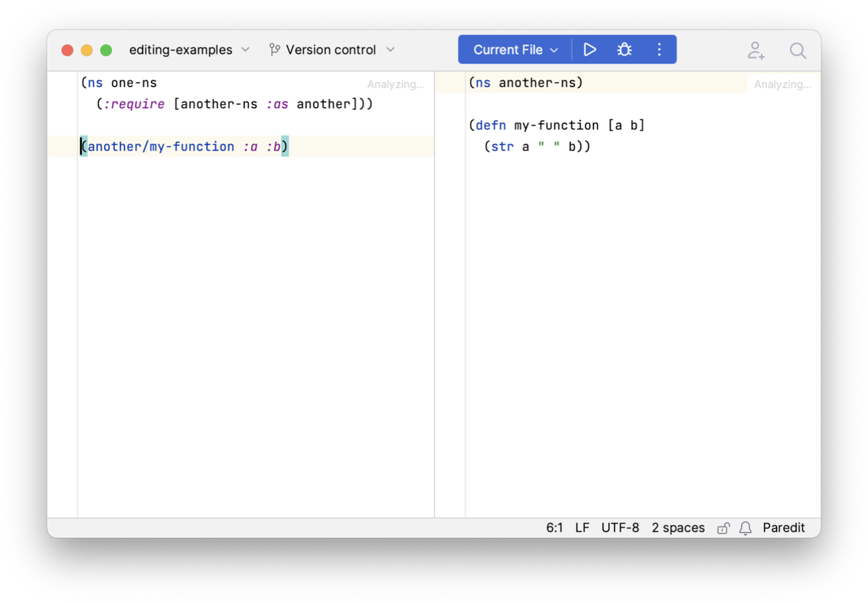Click the version control branch icon

(275, 50)
